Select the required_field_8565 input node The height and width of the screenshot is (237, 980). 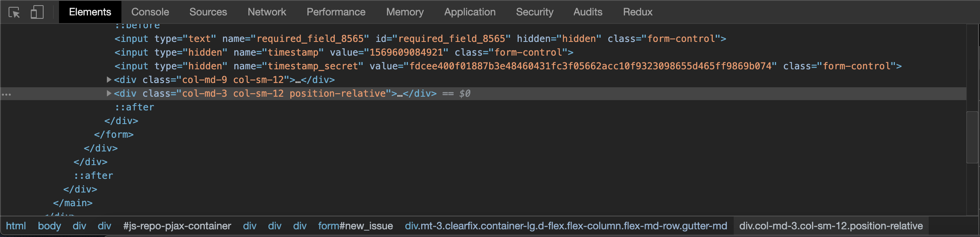pos(420,39)
